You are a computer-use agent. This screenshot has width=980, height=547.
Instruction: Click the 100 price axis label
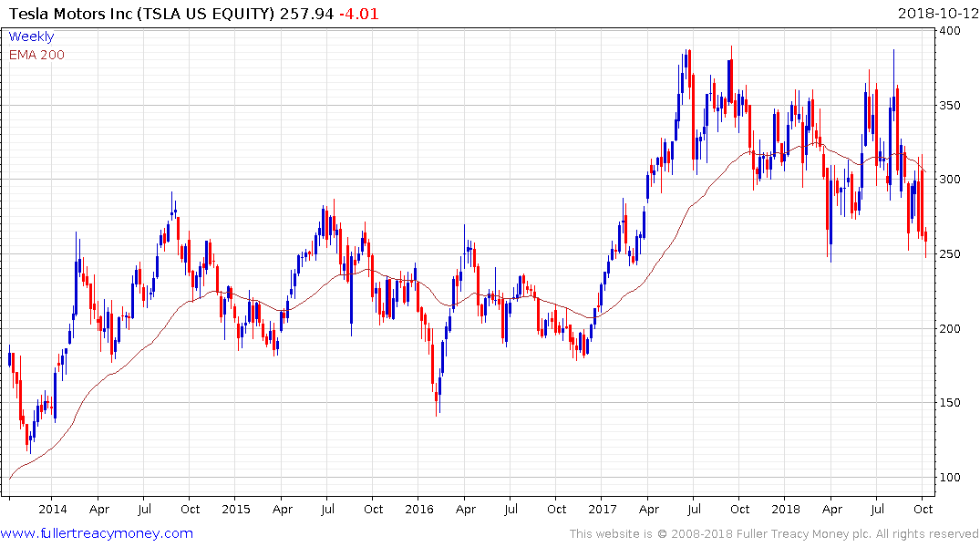pyautogui.click(x=950, y=477)
